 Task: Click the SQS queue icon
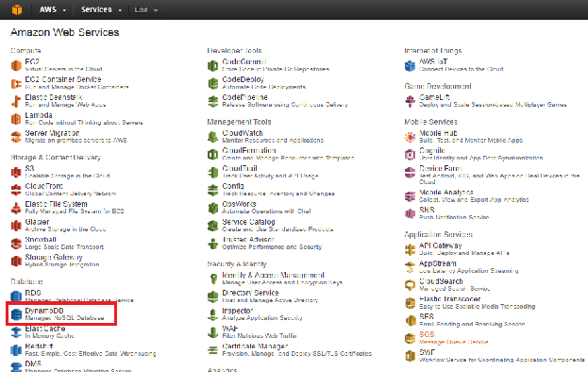pyautogui.click(x=410, y=338)
